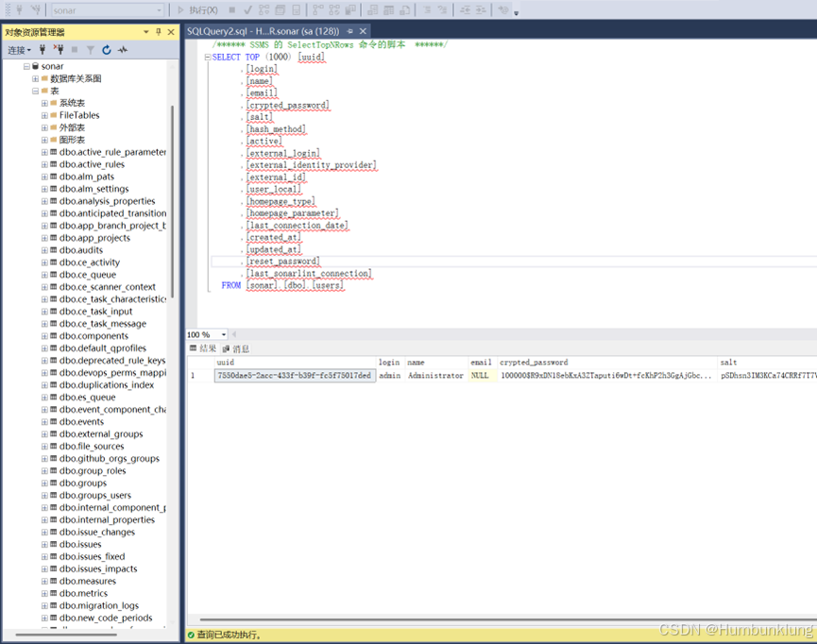Select the dbo.events table
This screenshot has height=644, width=817.
tap(81, 421)
